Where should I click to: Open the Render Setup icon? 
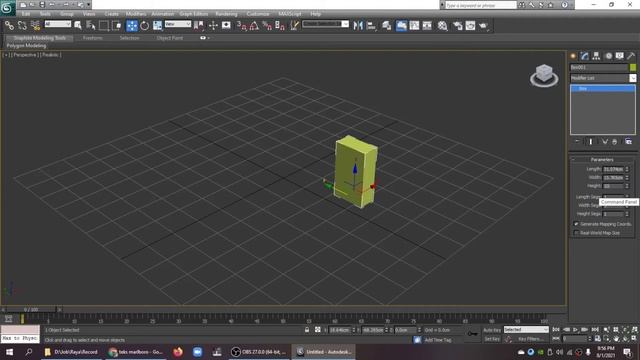pos(457,26)
